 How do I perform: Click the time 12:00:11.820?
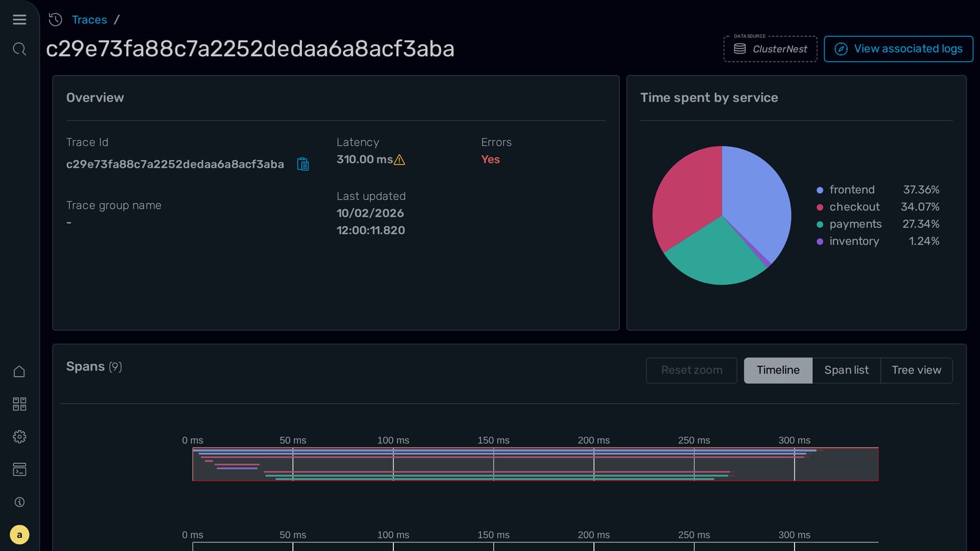pos(371,230)
